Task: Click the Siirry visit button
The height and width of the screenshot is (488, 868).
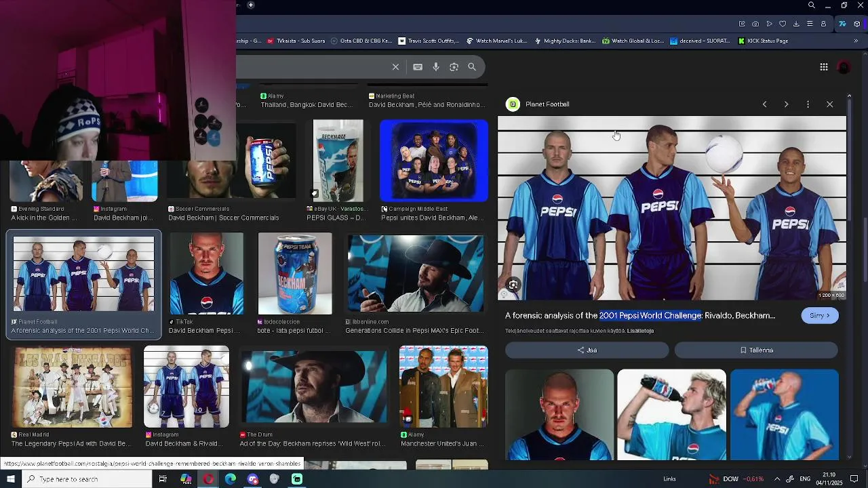Action: (x=819, y=316)
